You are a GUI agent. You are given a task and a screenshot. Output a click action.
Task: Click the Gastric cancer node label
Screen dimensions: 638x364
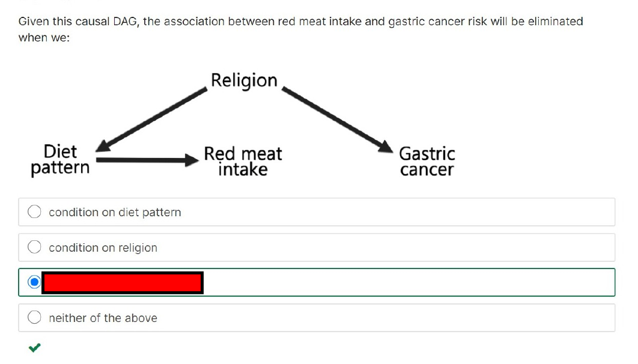pyautogui.click(x=427, y=162)
